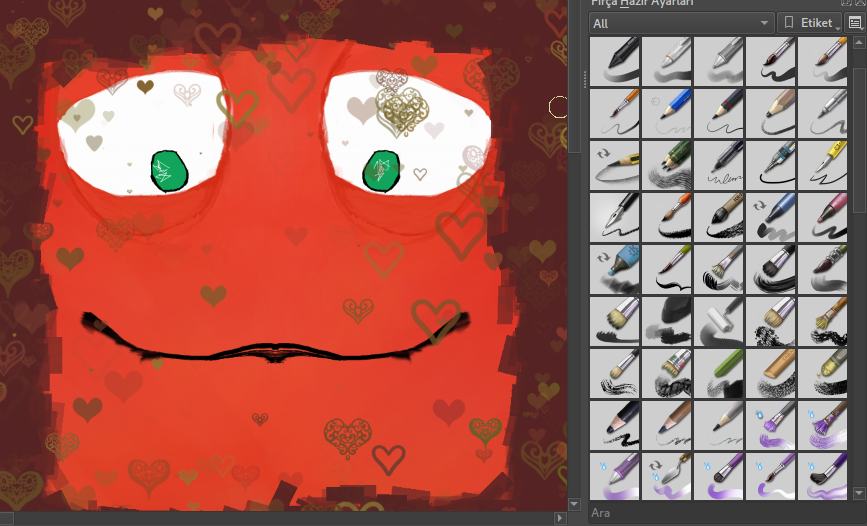Choose the gray pencil preset with green sketch line
The image size is (867, 526).
(719, 425)
